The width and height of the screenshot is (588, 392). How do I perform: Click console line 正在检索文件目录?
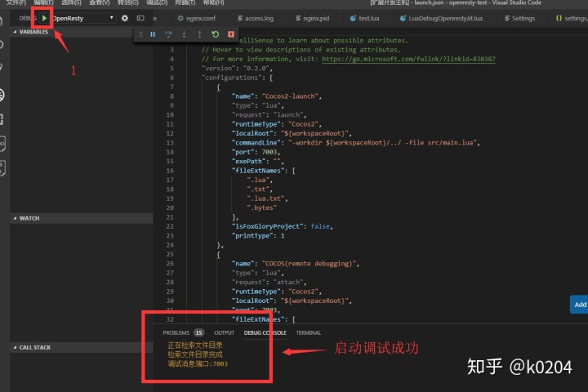coord(195,345)
